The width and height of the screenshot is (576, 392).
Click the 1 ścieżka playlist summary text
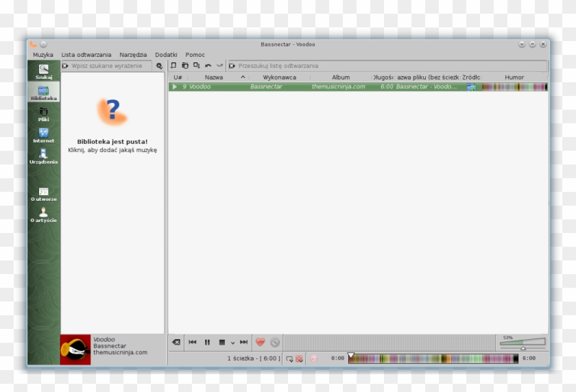[x=254, y=358]
